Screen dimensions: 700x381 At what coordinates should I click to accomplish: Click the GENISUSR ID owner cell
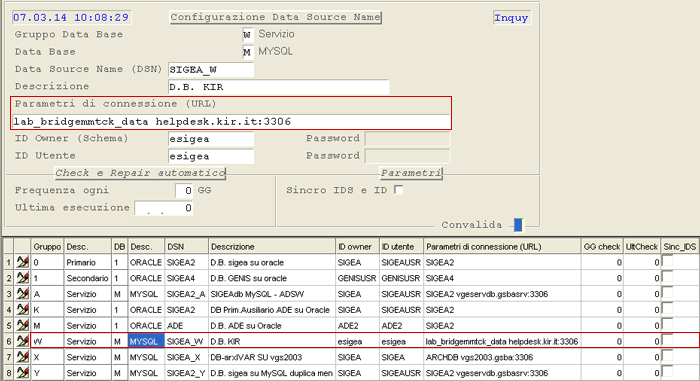(357, 278)
